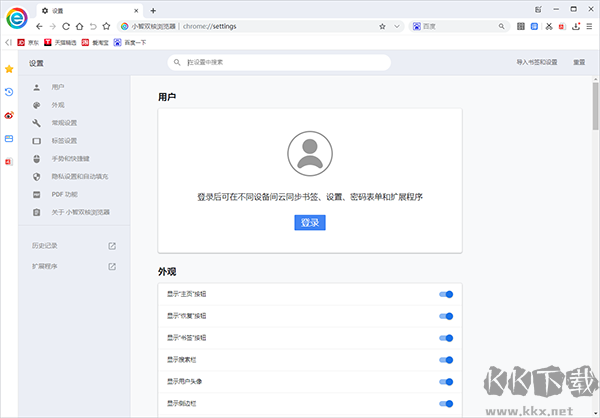Open the blue history clock sidebar icon
600x418 pixels.
[9, 92]
